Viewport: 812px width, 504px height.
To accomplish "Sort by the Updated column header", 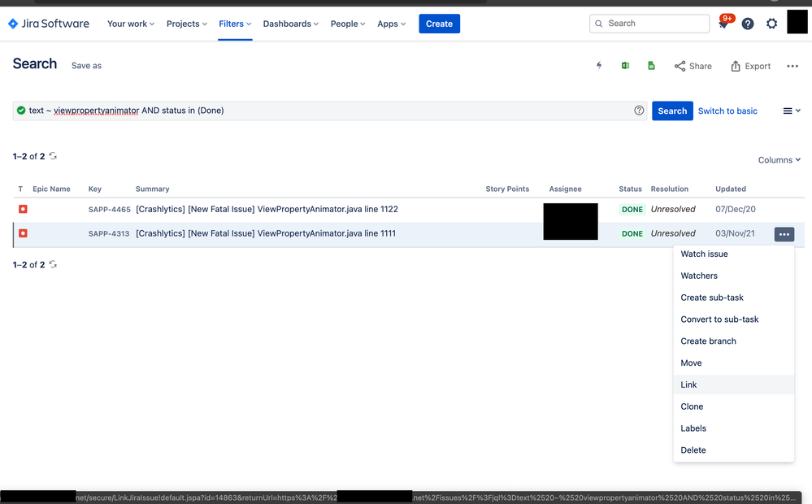I will coord(730,189).
